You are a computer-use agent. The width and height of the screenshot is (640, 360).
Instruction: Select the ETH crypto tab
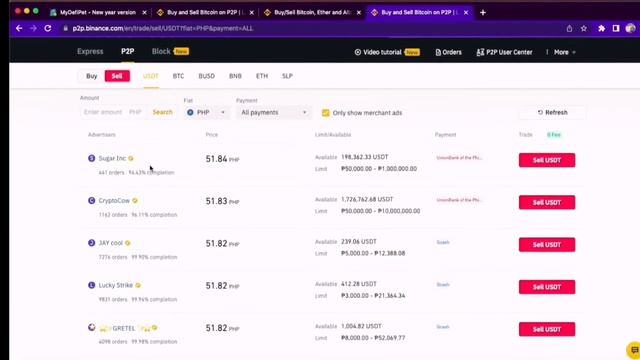[x=262, y=76]
